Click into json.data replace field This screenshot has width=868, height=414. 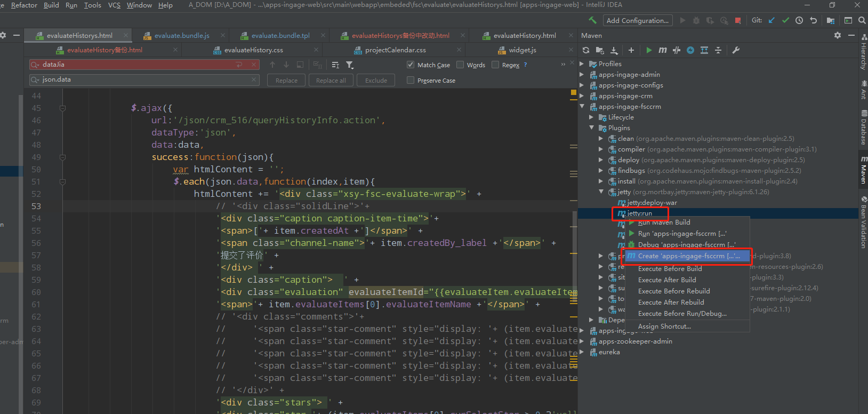click(144, 79)
